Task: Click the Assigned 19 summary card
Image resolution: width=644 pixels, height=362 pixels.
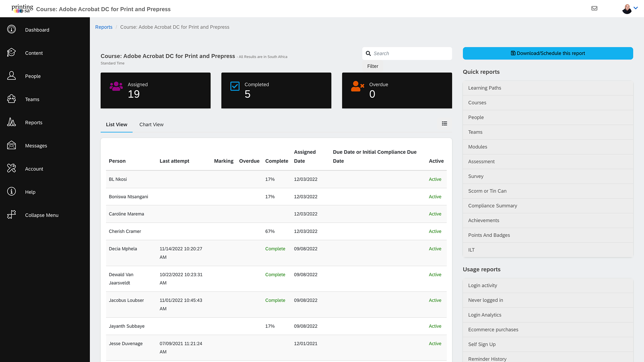Action: click(156, 90)
